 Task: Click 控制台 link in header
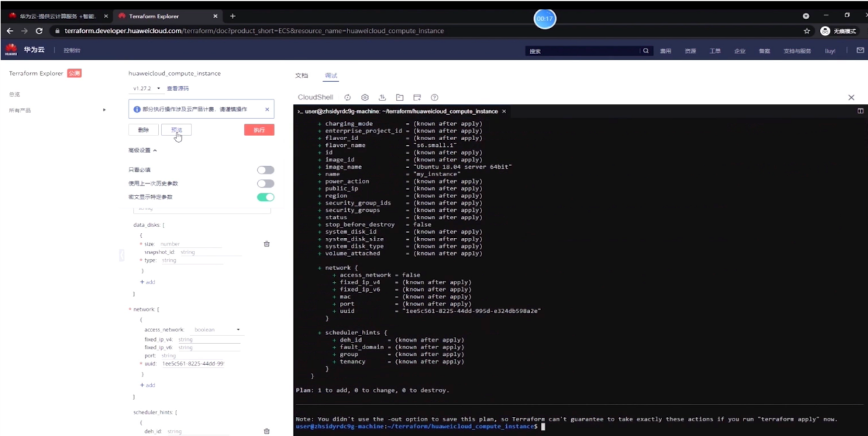(72, 51)
